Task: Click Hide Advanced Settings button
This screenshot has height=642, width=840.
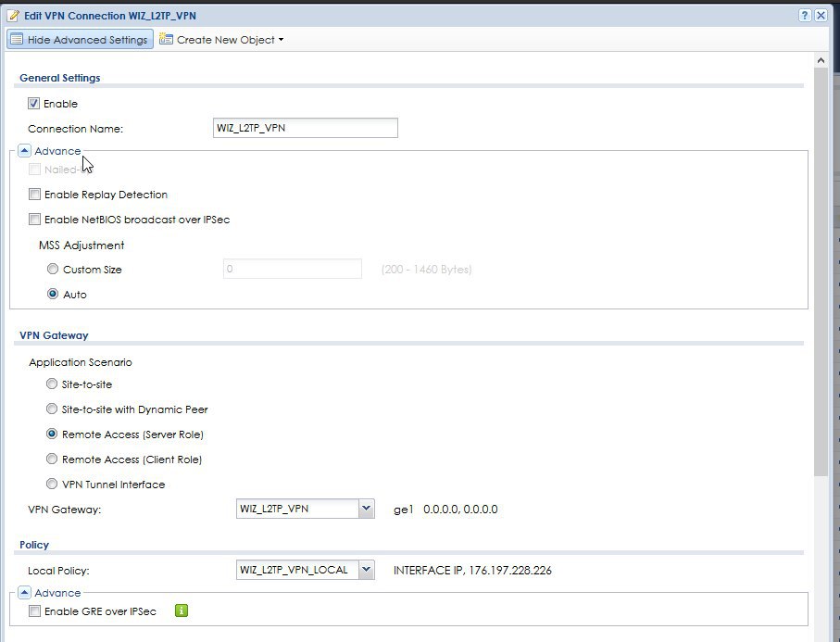Action: point(80,40)
